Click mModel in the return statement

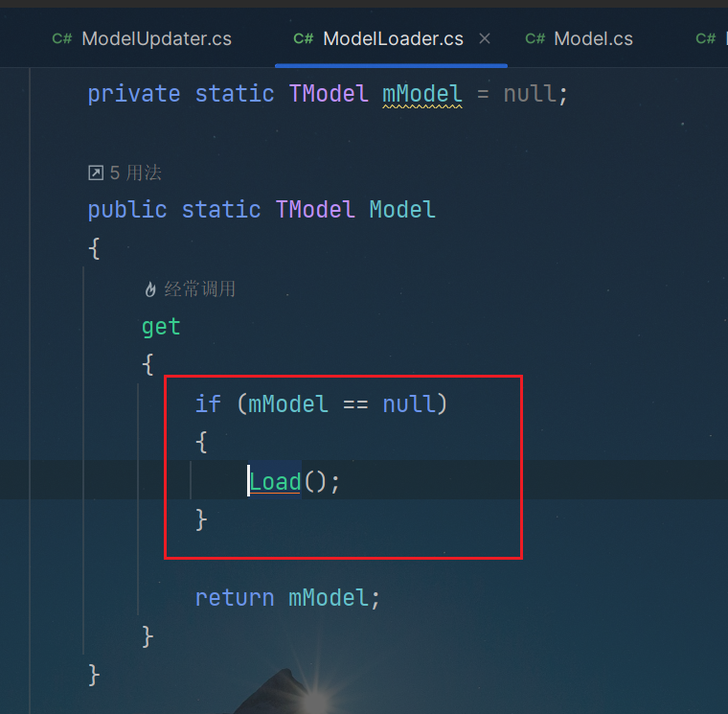coord(329,597)
